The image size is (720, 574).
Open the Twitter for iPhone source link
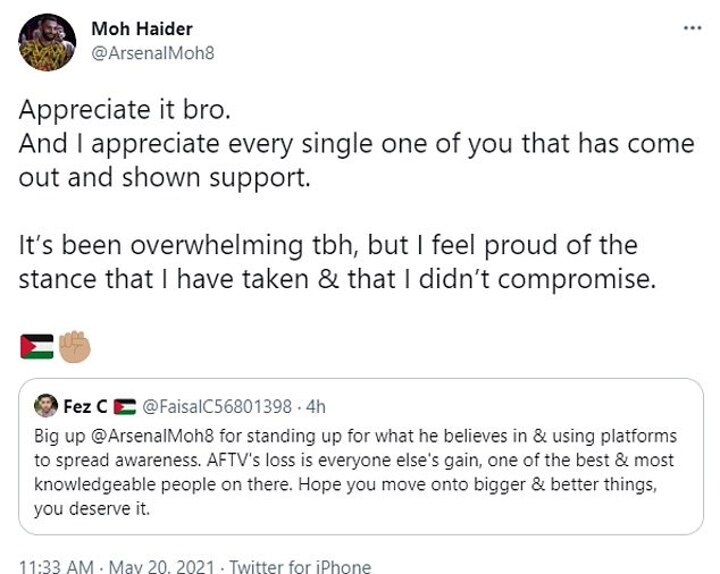(x=300, y=566)
